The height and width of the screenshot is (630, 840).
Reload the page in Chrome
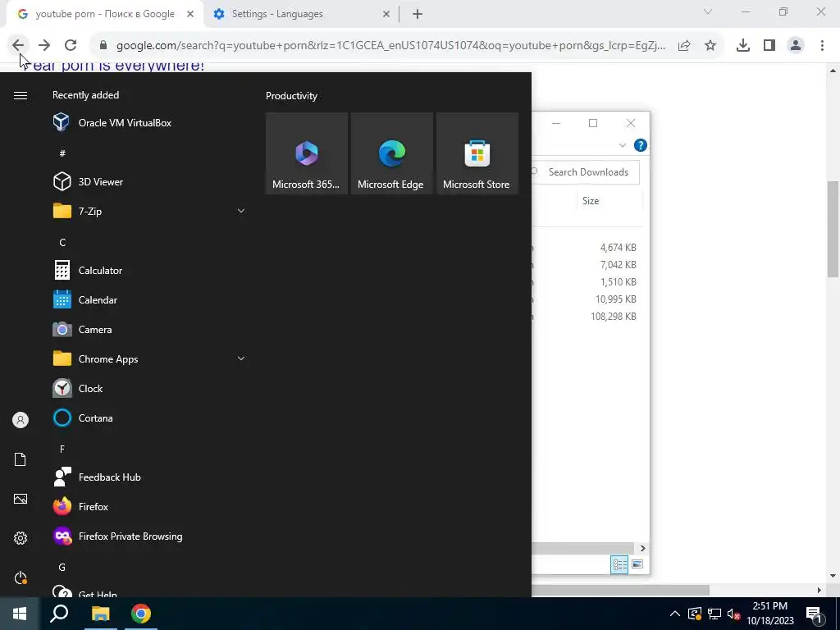tap(71, 46)
